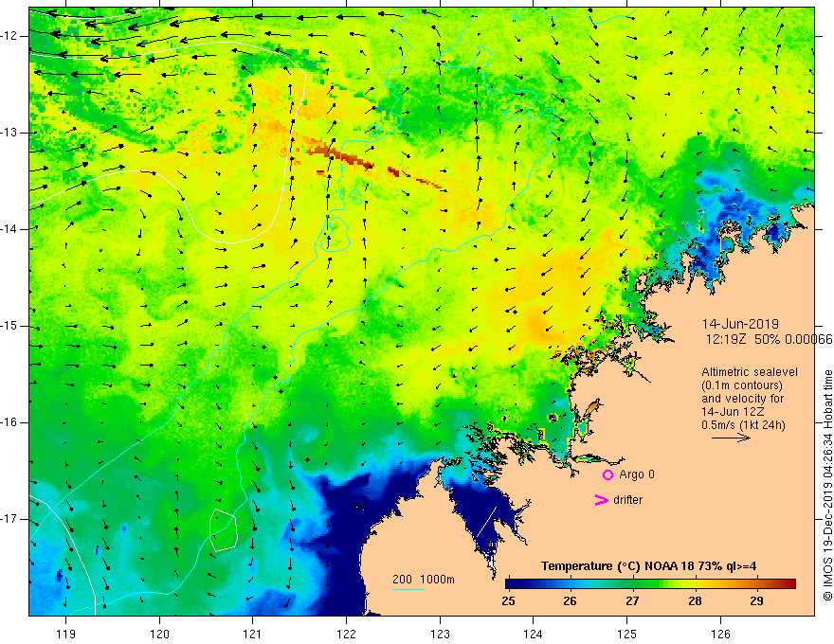The image size is (834, 644).
Task: Click the -17 latitude axis label
Action: 10,519
